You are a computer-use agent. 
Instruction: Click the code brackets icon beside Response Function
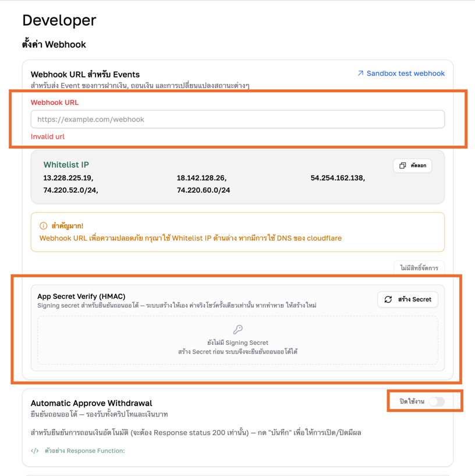(34, 451)
